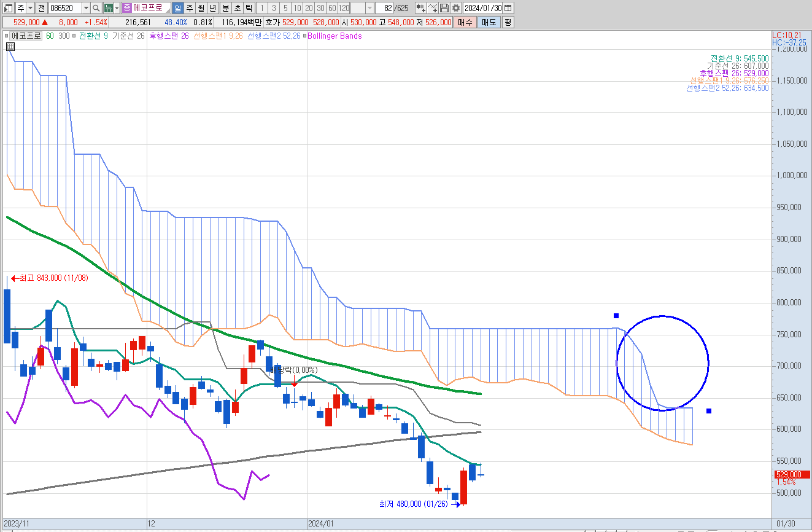Click the 116,194백만 trading value
Viewport: 812px width, 532px height.
point(242,22)
